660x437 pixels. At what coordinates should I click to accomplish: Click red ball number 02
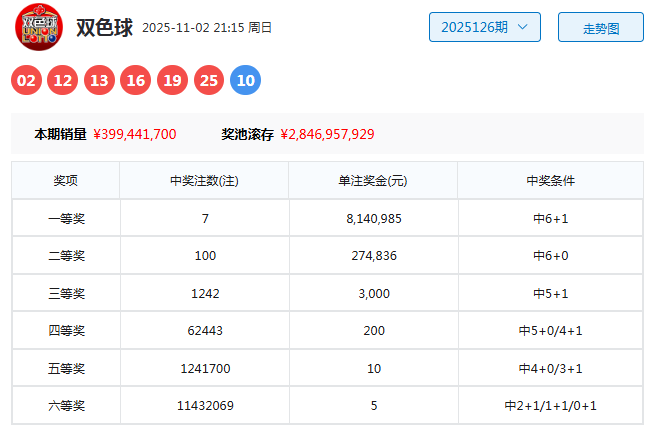(x=27, y=80)
